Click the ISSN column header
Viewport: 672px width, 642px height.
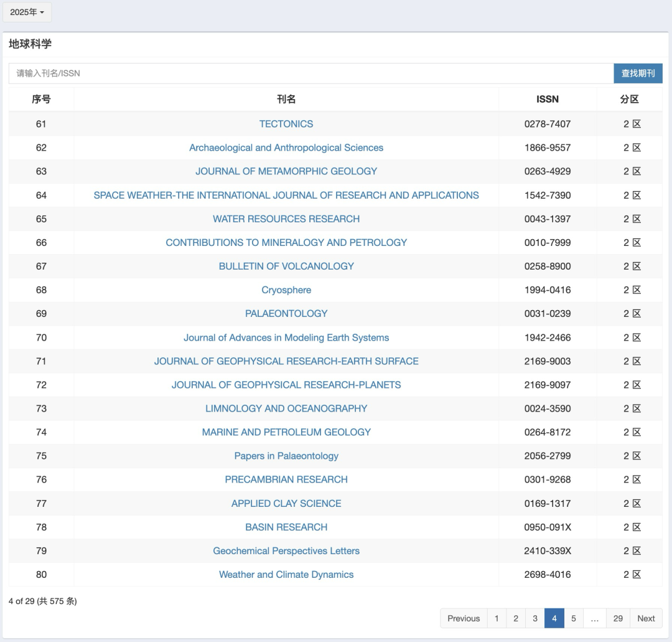[548, 99]
